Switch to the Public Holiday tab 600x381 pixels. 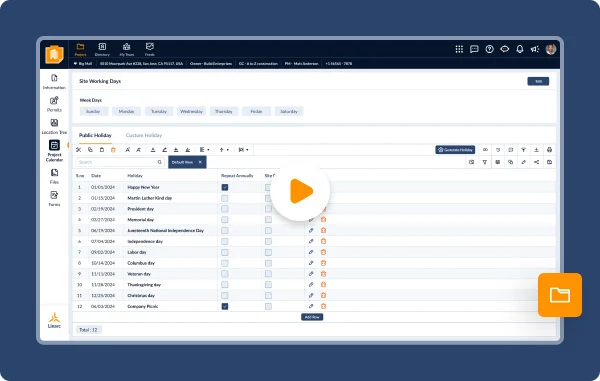pyautogui.click(x=95, y=135)
